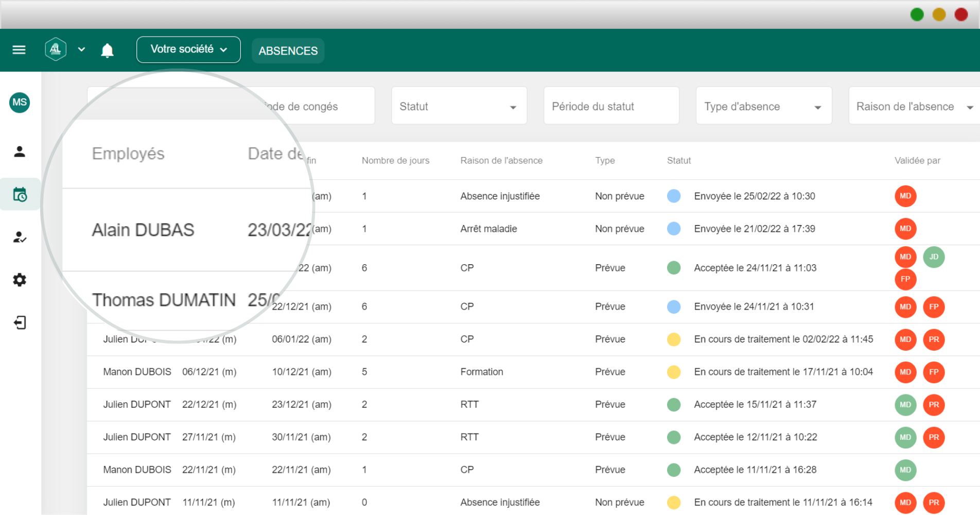Viewport: 980px width, 515px height.
Task: Open the Statut filter dropdown
Action: click(x=459, y=106)
